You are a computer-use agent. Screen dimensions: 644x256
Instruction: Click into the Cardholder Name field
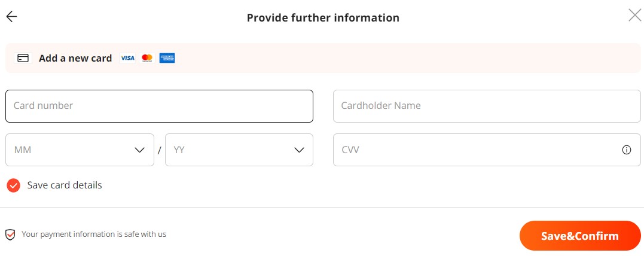pyautogui.click(x=487, y=106)
